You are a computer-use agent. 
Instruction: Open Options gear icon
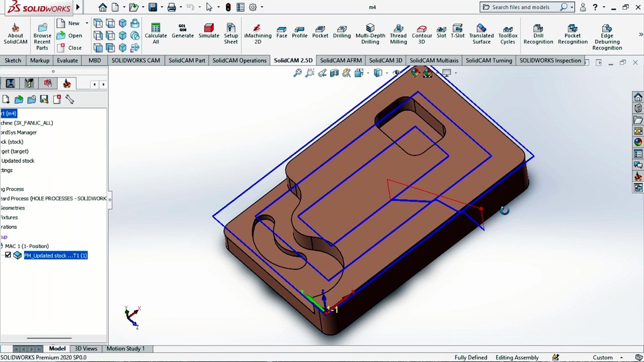point(253,7)
